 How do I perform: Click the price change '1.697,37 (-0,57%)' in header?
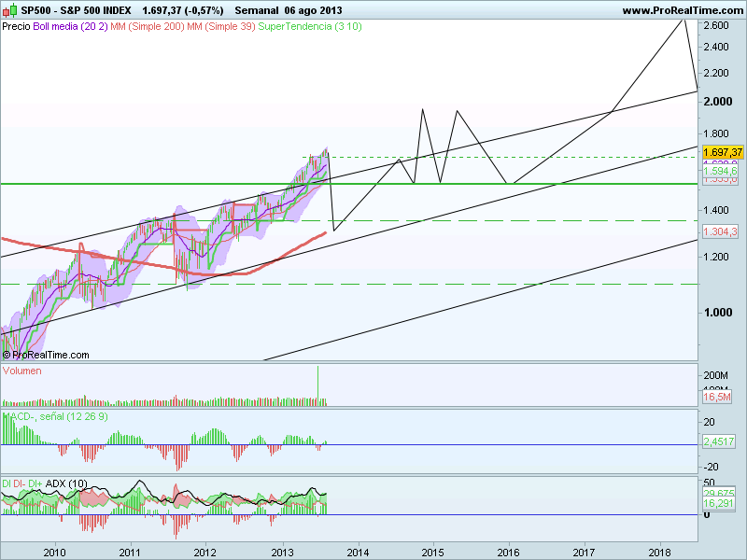tap(182, 10)
